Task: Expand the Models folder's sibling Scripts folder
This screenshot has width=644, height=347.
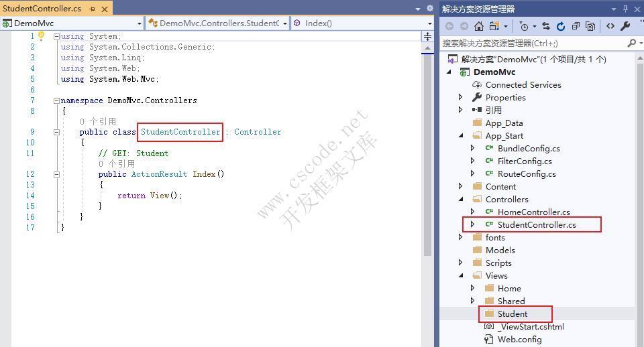Action: pos(461,263)
